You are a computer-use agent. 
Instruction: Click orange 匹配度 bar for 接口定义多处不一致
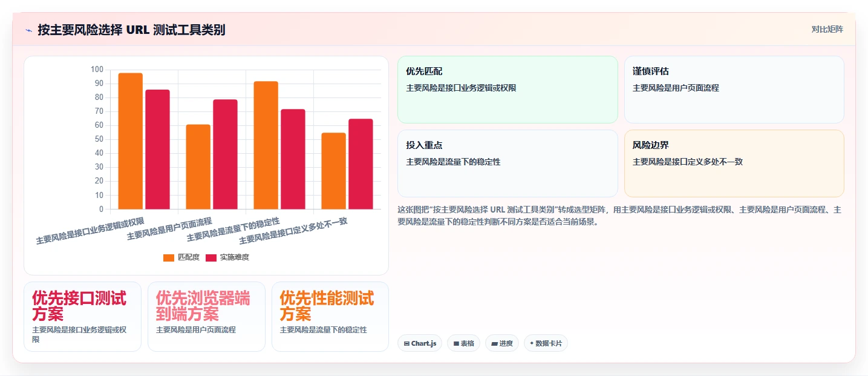click(x=334, y=171)
